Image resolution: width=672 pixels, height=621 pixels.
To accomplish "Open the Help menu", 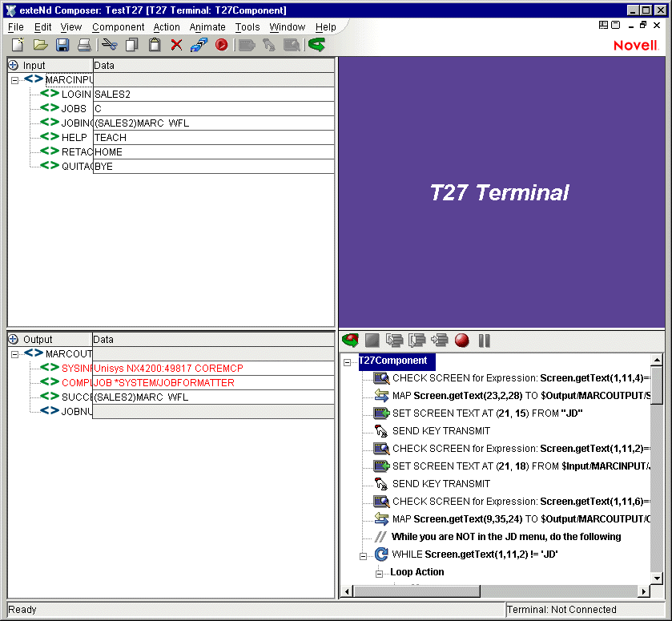I will pyautogui.click(x=326, y=27).
